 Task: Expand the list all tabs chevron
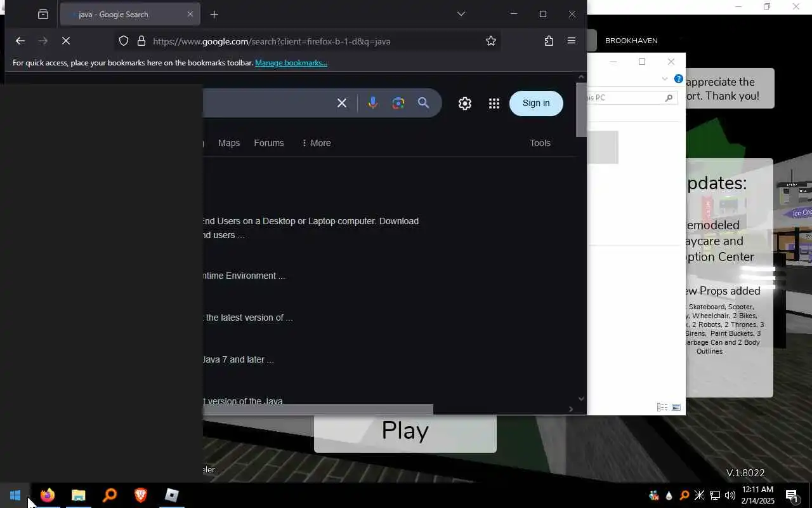coord(461,14)
